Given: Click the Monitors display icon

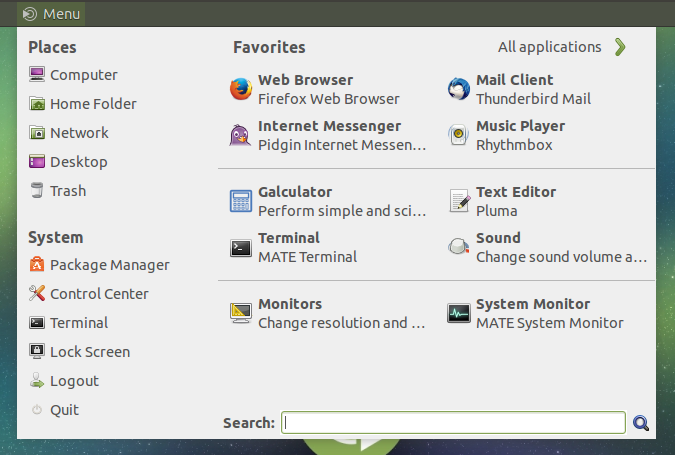Looking at the screenshot, I should pyautogui.click(x=241, y=313).
